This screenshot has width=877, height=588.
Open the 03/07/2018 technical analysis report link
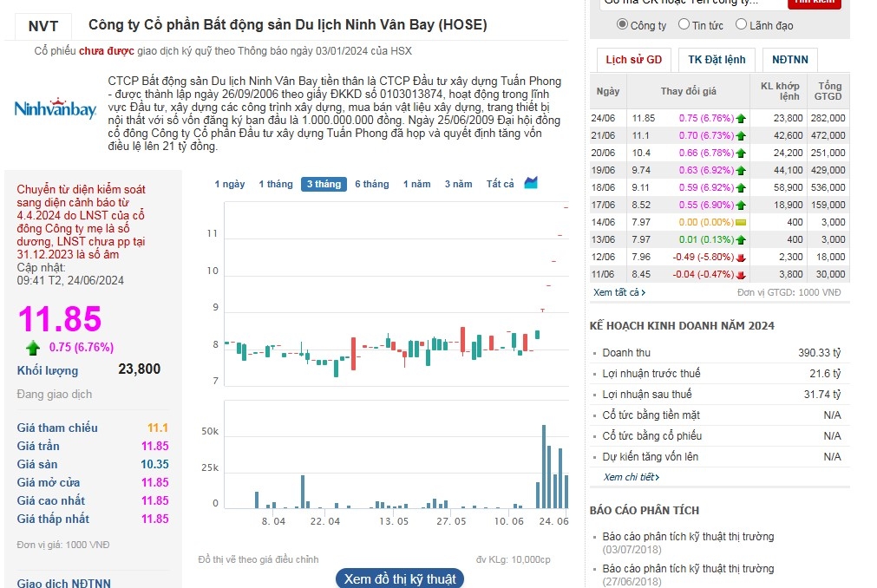pos(688,537)
